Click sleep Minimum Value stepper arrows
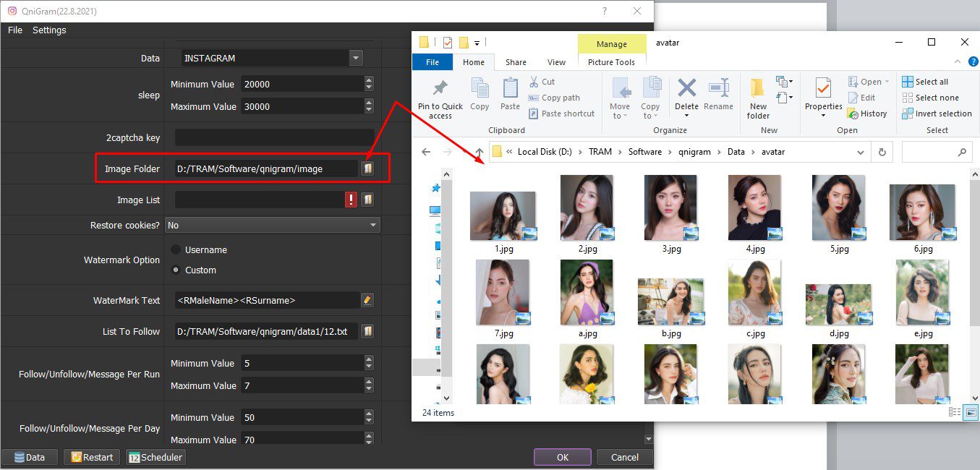The height and width of the screenshot is (470, 980). [369, 84]
